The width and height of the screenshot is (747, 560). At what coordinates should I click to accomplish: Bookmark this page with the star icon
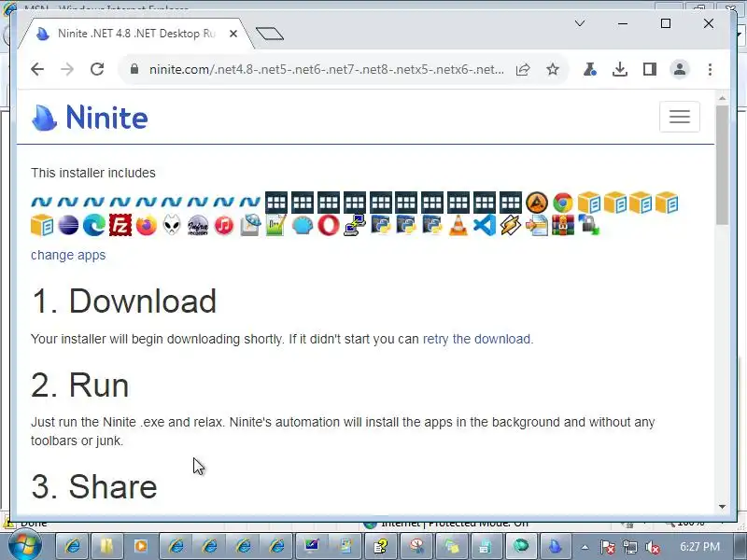tap(553, 69)
